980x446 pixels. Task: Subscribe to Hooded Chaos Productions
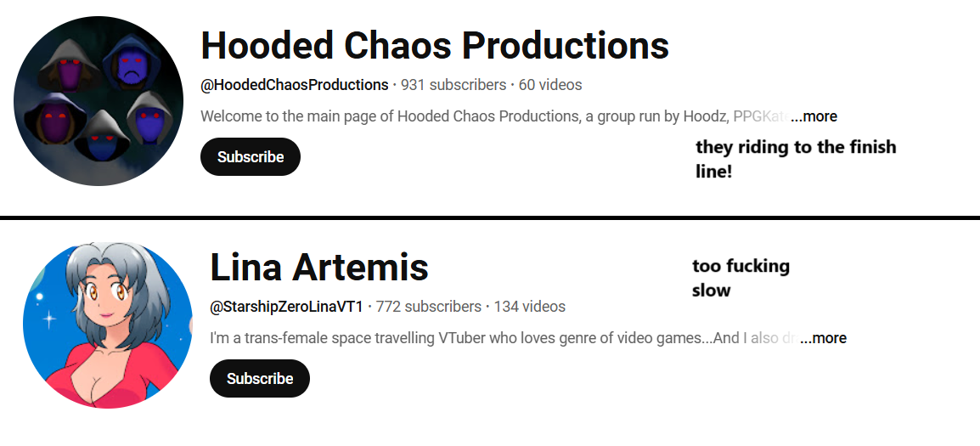coord(251,157)
